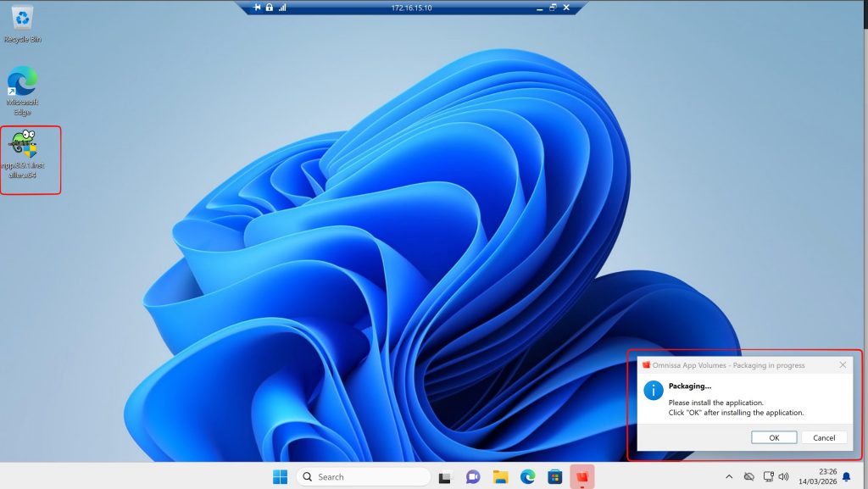Open notifications via the bell icon
The width and height of the screenshot is (868, 489).
click(x=847, y=477)
